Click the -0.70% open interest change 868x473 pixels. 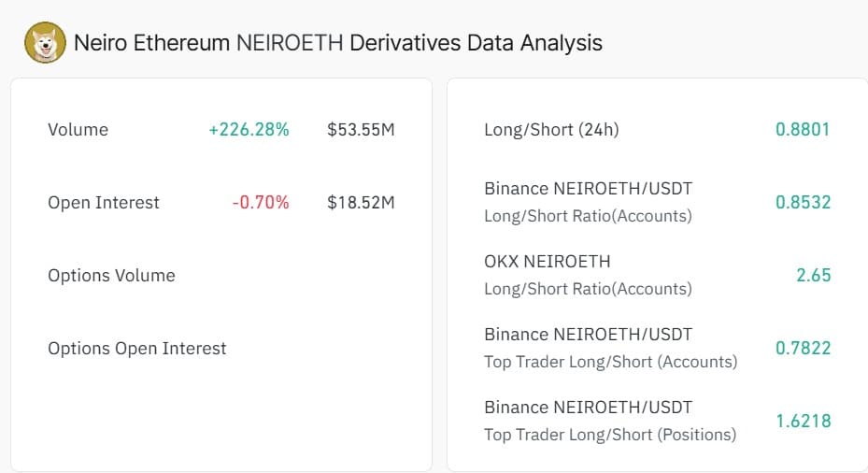pos(261,203)
